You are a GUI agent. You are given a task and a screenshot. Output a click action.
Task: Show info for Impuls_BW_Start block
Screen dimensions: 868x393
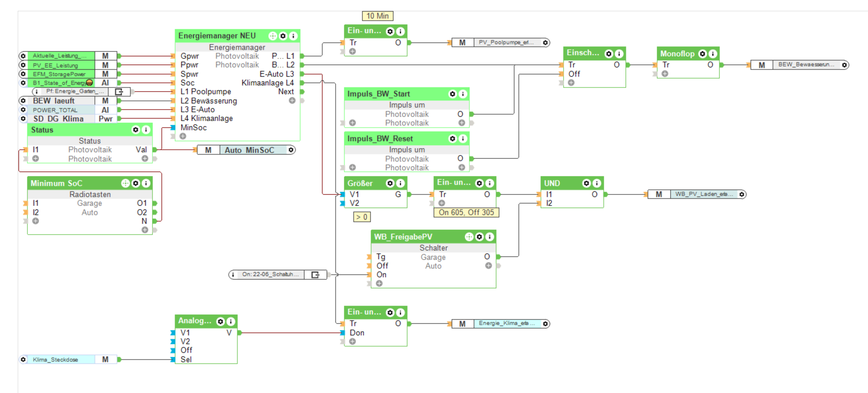(463, 94)
